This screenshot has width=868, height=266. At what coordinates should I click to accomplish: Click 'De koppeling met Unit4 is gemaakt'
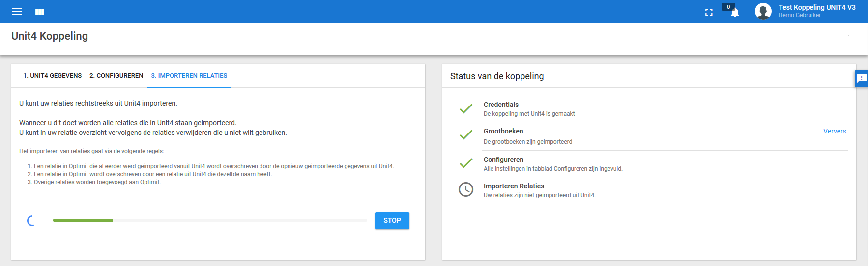point(529,114)
